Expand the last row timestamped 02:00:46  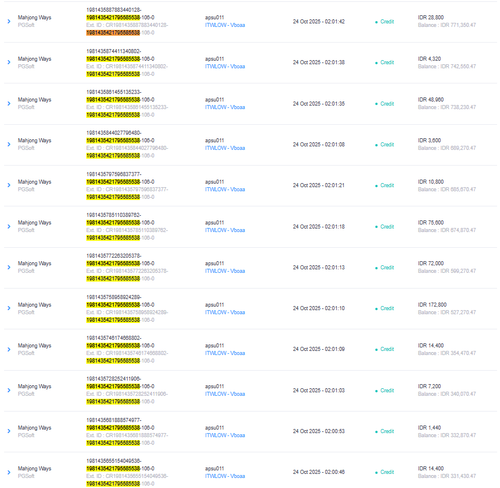9,472
